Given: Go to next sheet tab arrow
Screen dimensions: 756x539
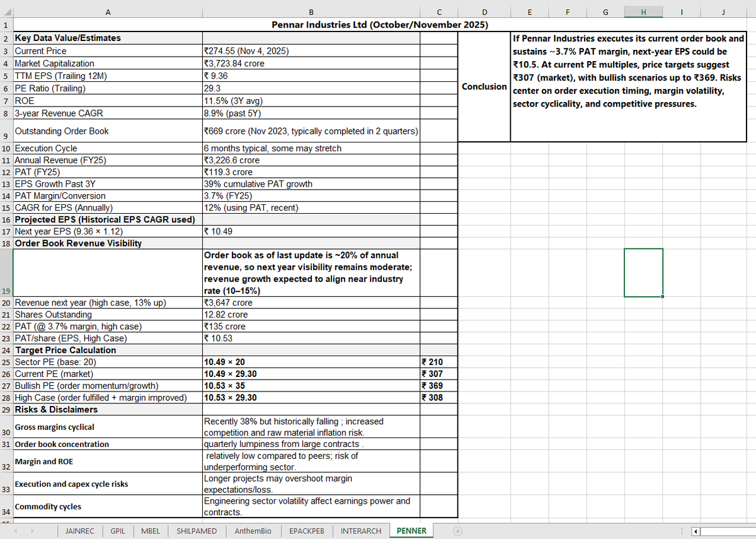Looking at the screenshot, I should (33, 531).
